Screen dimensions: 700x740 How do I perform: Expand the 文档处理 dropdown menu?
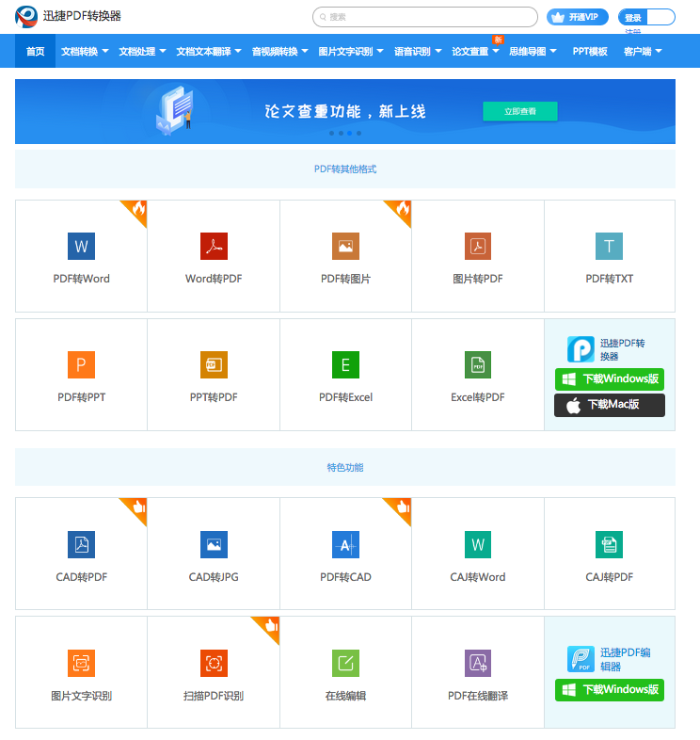point(142,51)
